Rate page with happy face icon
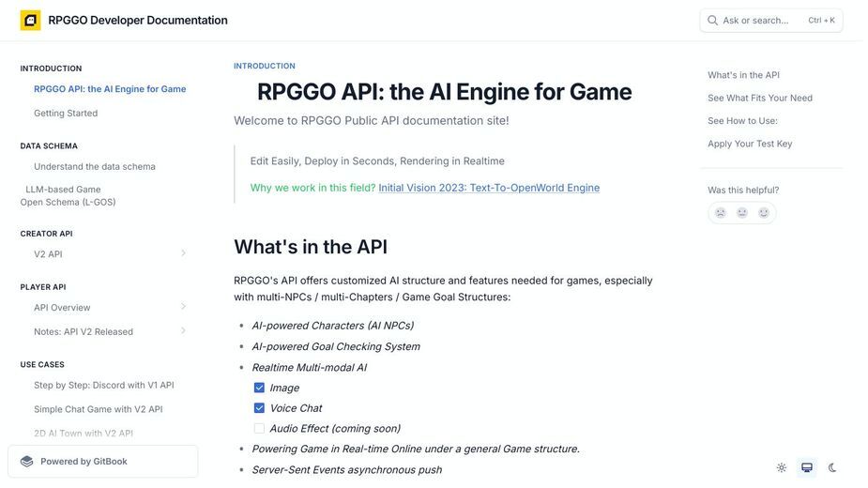 [x=764, y=213]
